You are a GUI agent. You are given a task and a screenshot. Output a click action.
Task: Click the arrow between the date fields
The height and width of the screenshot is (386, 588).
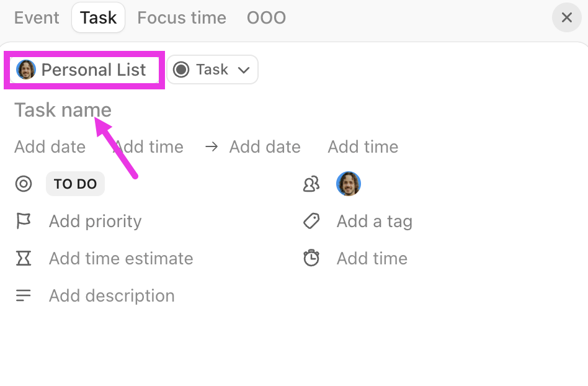pyautogui.click(x=211, y=146)
